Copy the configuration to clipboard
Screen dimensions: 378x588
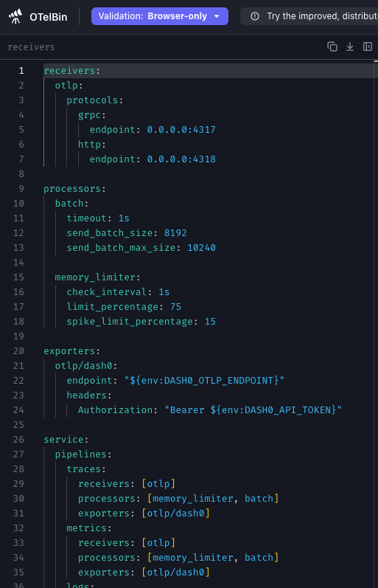point(332,46)
